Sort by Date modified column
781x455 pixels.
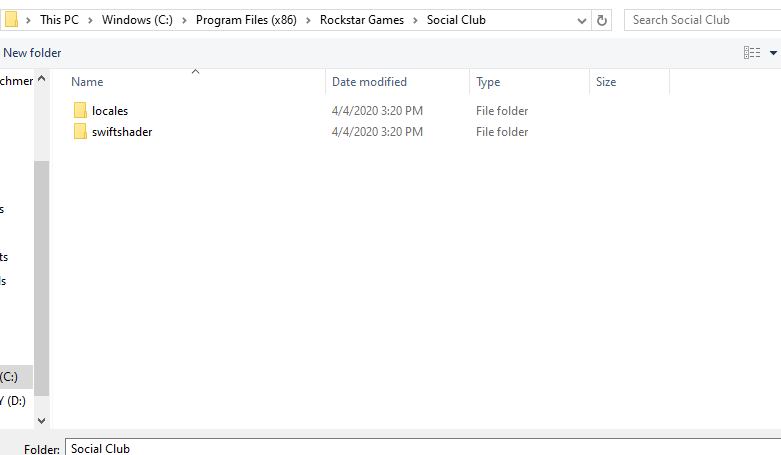[369, 82]
